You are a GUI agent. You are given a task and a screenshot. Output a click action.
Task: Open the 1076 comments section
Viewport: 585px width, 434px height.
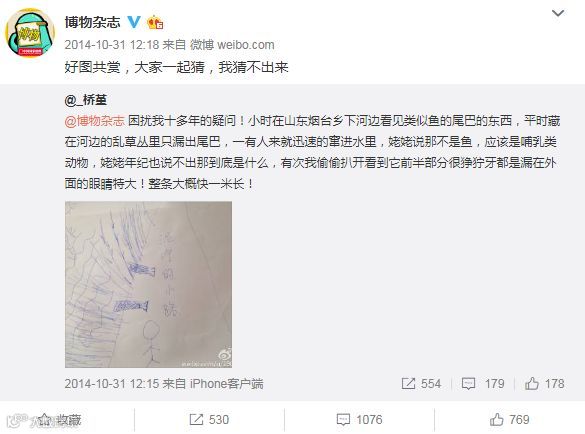click(x=359, y=420)
